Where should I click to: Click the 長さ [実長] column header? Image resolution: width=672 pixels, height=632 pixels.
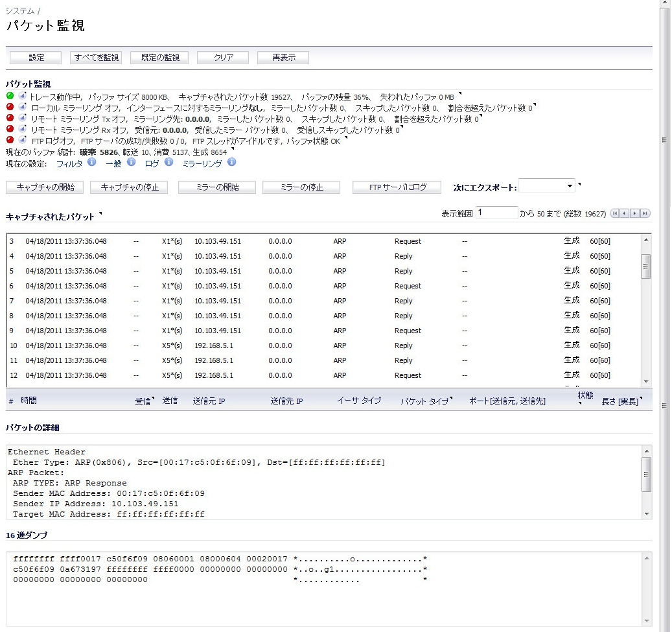[620, 402]
